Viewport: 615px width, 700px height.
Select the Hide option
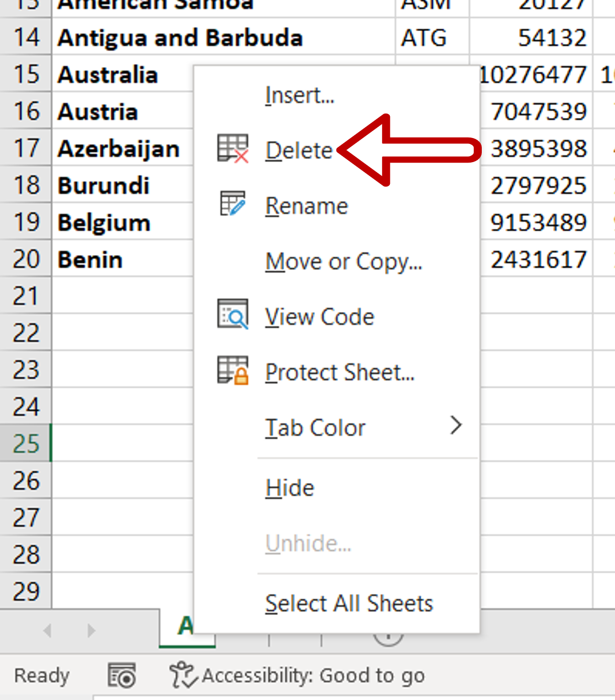coord(289,487)
